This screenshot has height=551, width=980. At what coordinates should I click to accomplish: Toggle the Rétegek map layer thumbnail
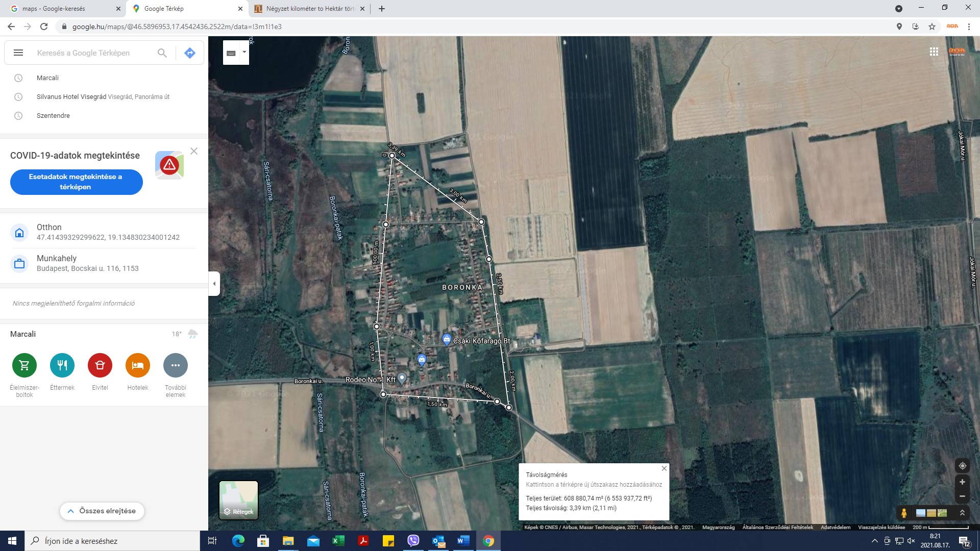coord(238,499)
